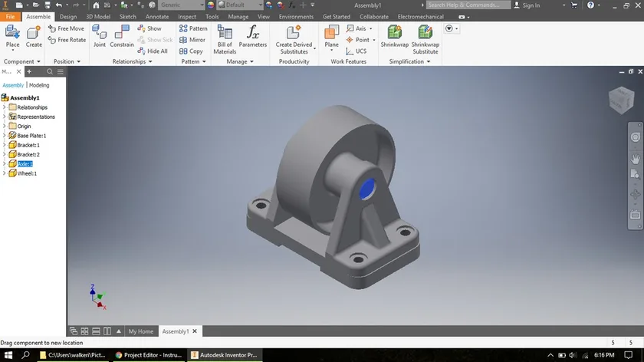This screenshot has width=644, height=362.
Task: Click the Windows Start button
Action: [8, 355]
